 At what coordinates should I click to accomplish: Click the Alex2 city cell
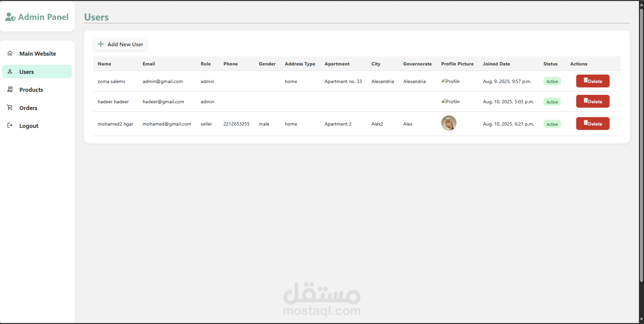(377, 124)
